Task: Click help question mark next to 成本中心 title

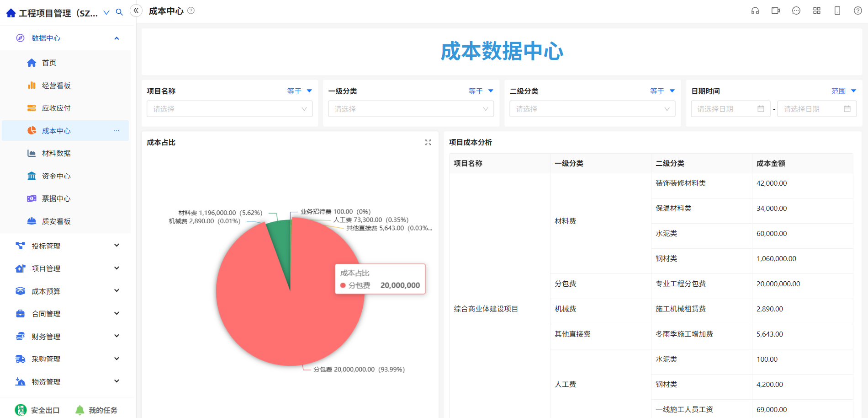Action: pyautogui.click(x=191, y=11)
